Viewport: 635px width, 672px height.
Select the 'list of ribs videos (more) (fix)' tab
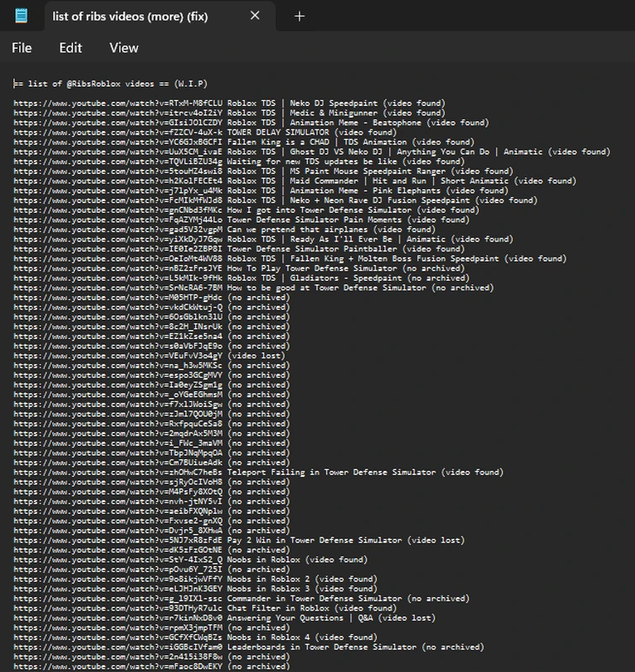160,16
